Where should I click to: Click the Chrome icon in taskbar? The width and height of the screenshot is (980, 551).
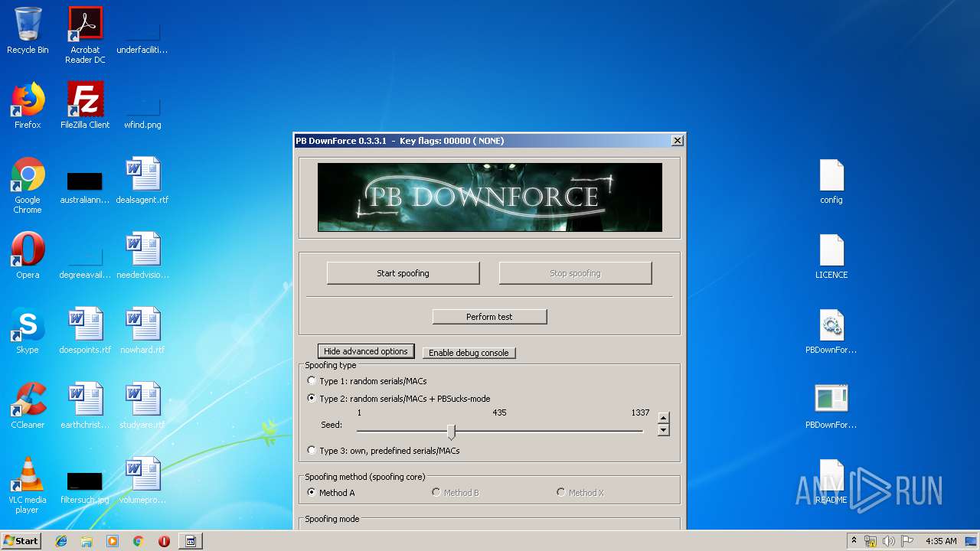pos(139,541)
